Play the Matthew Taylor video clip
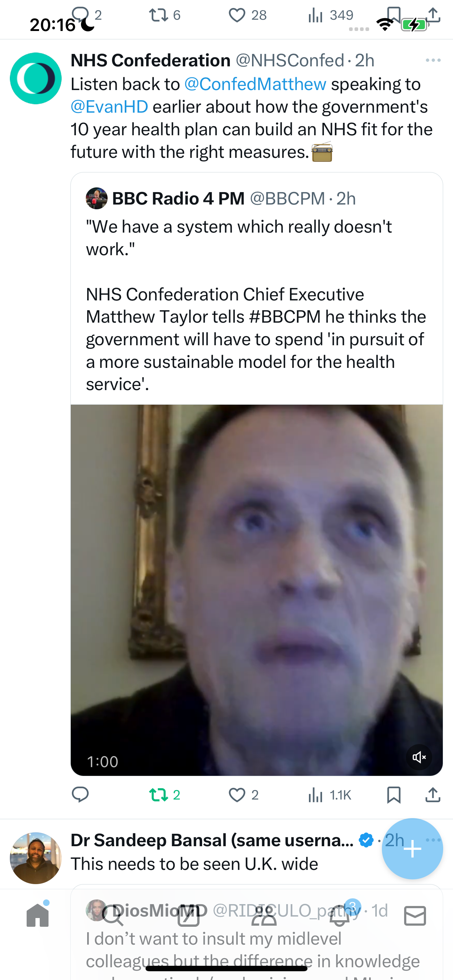Image resolution: width=453 pixels, height=980 pixels. coord(256,590)
